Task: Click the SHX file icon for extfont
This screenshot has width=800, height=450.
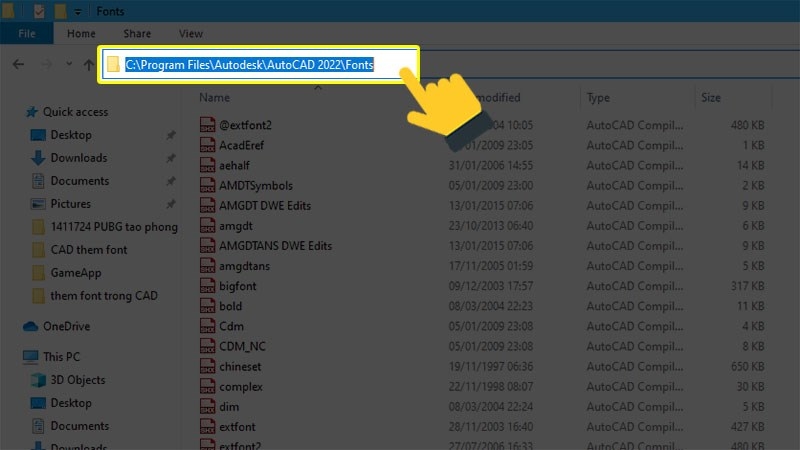Action: [x=207, y=427]
